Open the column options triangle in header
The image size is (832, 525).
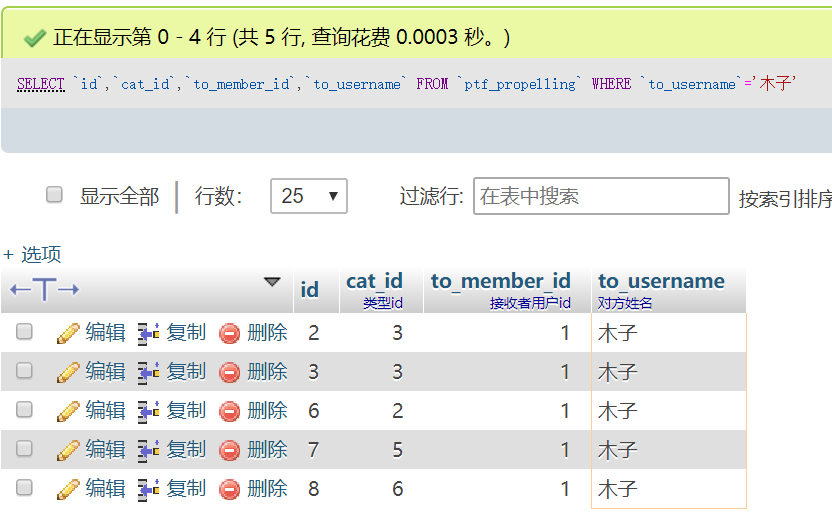272,282
